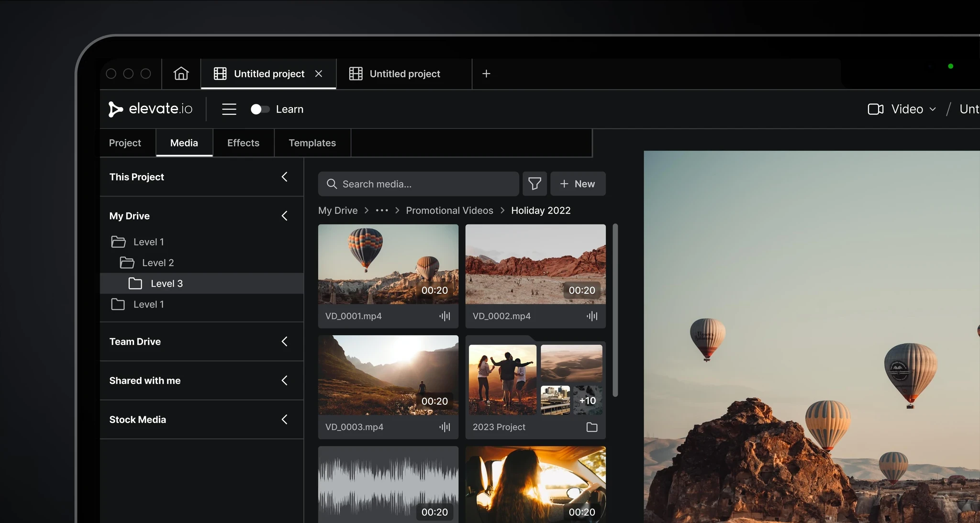Collapse the My Drive section

pos(284,216)
